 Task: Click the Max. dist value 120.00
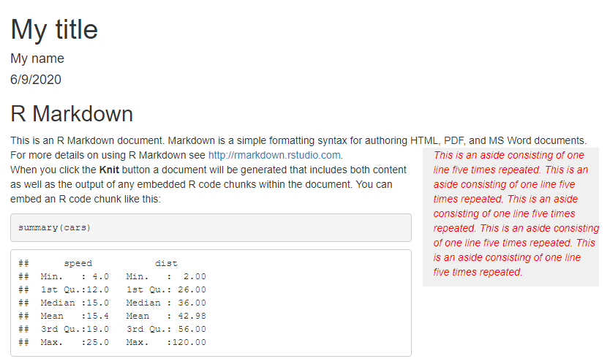point(189,342)
